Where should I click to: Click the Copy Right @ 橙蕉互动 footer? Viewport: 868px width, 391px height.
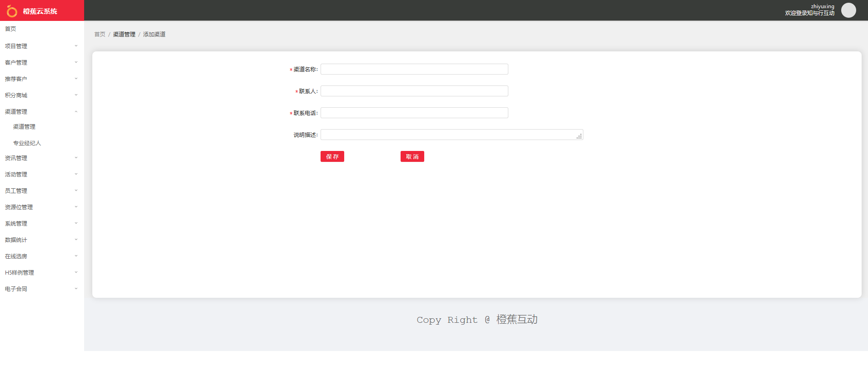click(477, 320)
